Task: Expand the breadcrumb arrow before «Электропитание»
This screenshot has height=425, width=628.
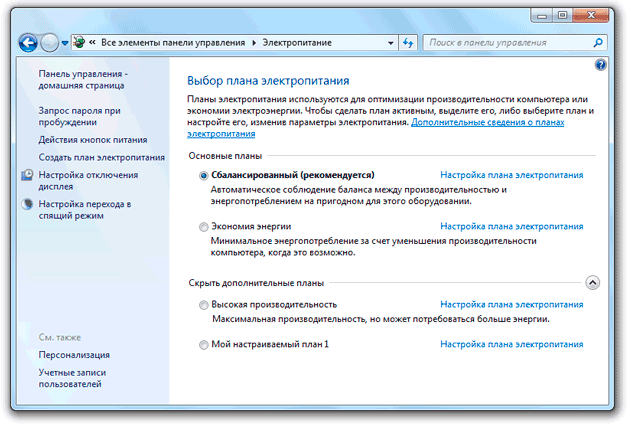Action: (254, 42)
